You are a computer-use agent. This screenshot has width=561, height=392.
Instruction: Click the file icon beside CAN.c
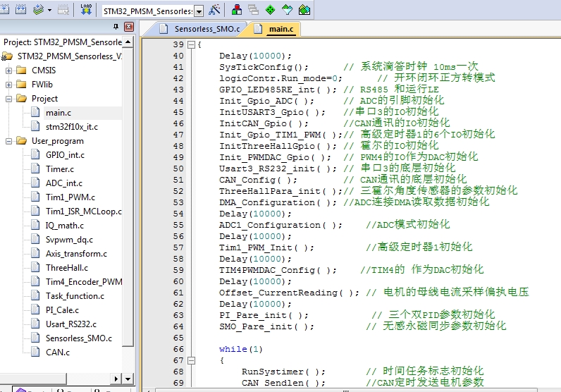(x=35, y=352)
